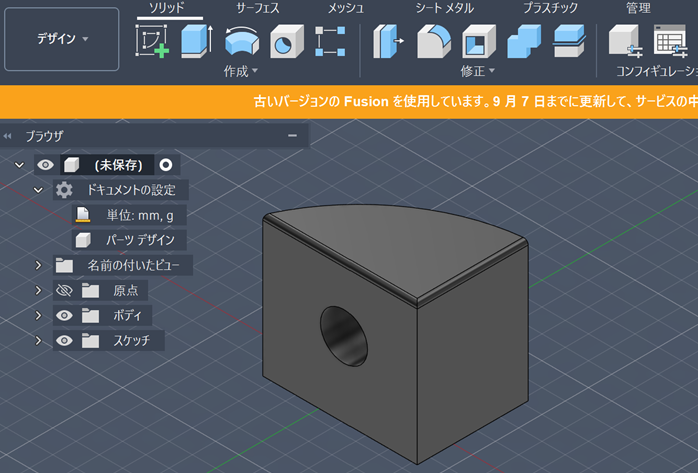
Task: Select the Fillet tool
Action: tap(434, 41)
